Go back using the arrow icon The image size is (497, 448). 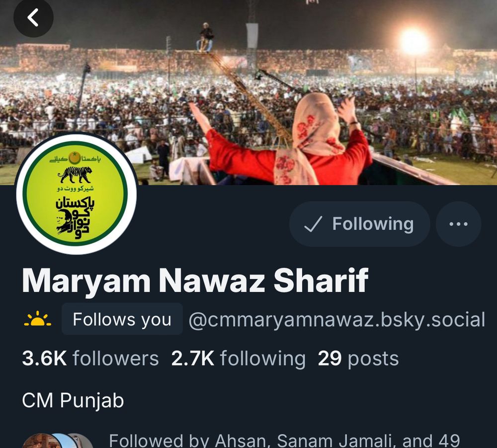click(33, 17)
